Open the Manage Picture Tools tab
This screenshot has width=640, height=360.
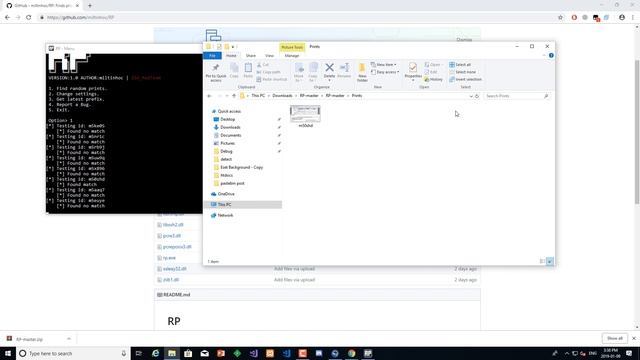tap(292, 56)
